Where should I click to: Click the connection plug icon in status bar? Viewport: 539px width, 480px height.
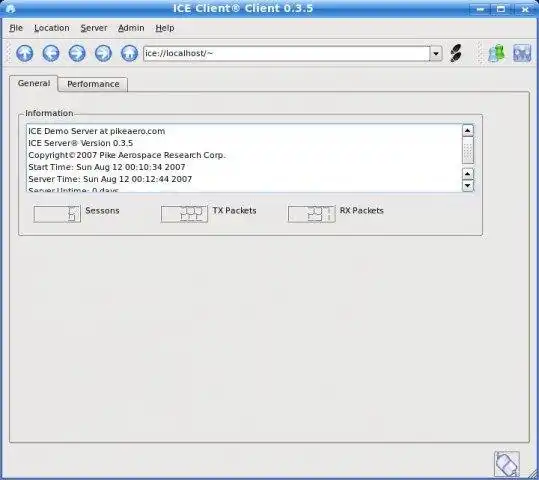(x=507, y=464)
